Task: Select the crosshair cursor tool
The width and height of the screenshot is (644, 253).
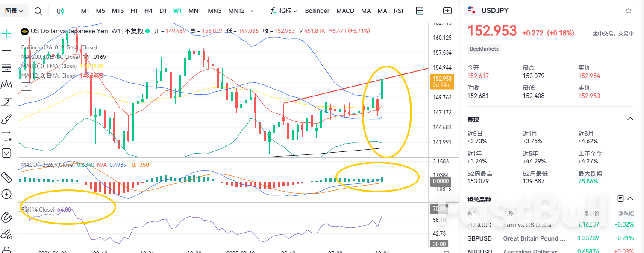Action: coord(6,33)
